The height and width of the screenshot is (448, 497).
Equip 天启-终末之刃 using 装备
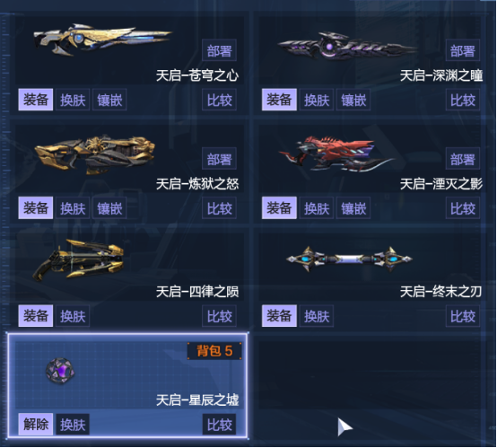(279, 316)
